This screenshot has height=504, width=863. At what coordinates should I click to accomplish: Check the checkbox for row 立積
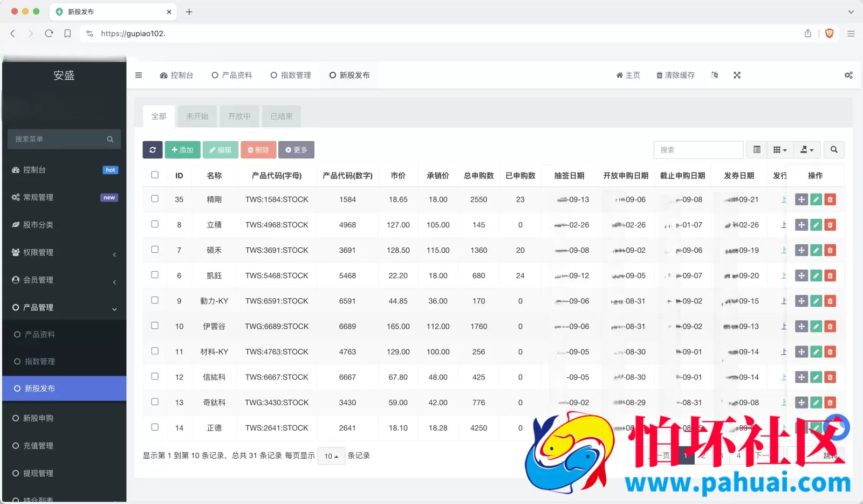click(x=155, y=224)
